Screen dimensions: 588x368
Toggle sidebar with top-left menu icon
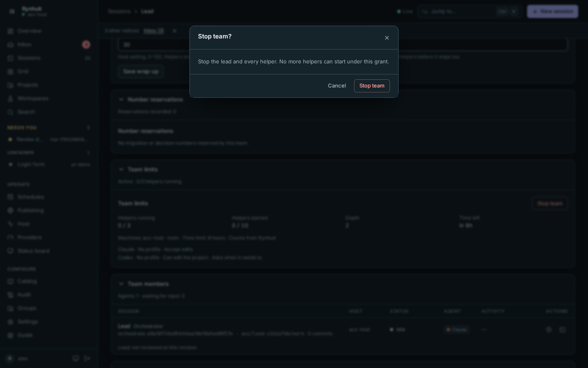pyautogui.click(x=12, y=11)
